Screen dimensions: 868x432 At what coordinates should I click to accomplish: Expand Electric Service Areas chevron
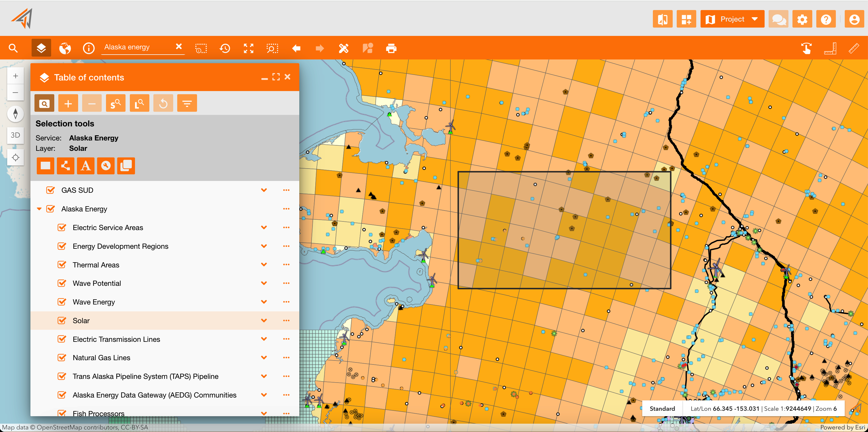click(264, 227)
